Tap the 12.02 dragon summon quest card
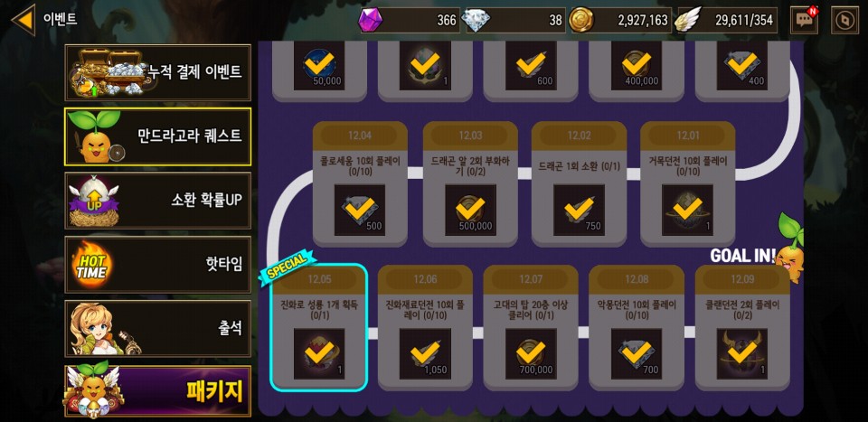Viewport: 868px width, 422px height. [579, 184]
